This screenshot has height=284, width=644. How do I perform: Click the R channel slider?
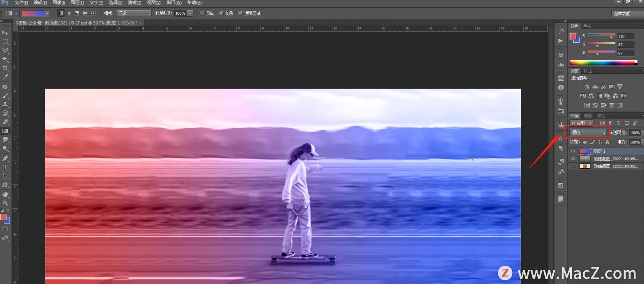[x=601, y=35]
